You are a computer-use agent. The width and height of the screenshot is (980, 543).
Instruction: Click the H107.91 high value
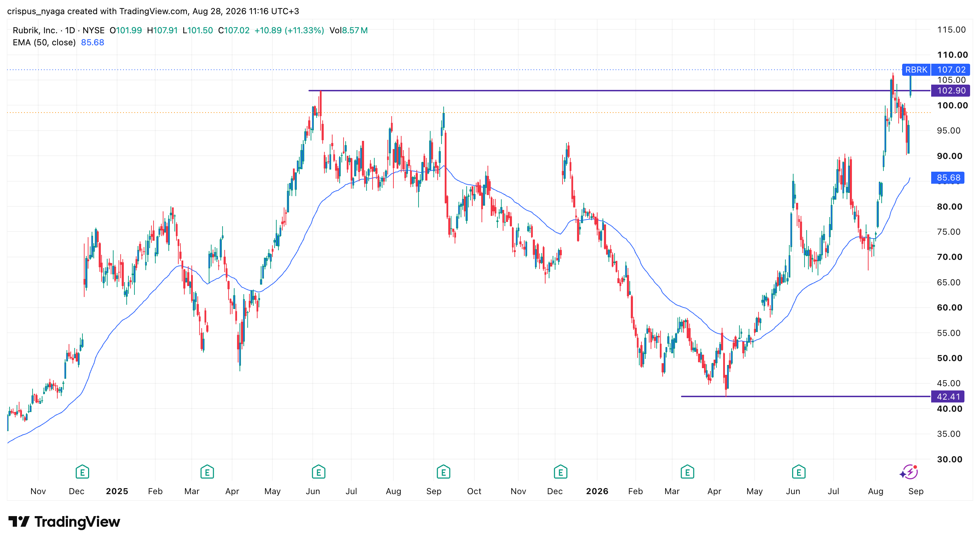[x=162, y=30]
